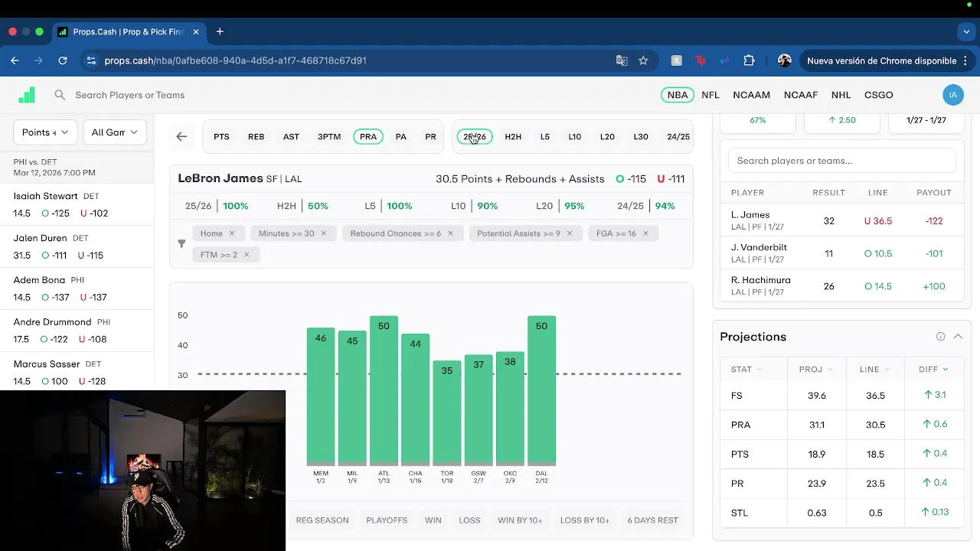
Task: Select Over -125 for Isaiah Stewart
Action: [55, 214]
